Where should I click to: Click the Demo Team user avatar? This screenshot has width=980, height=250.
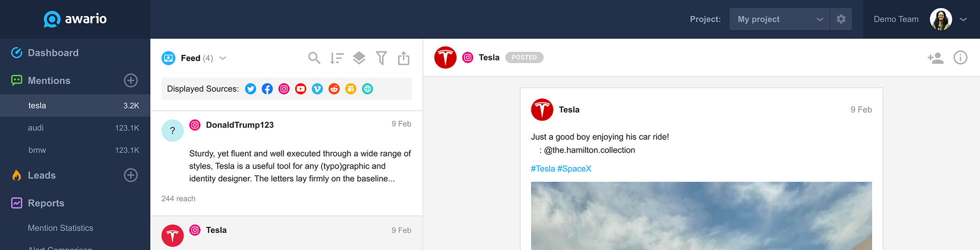(940, 19)
